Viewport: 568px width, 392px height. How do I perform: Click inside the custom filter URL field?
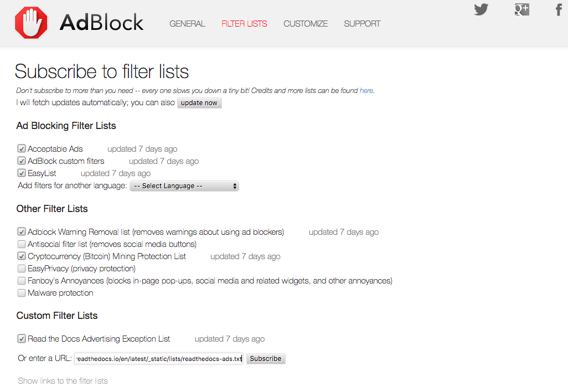click(158, 358)
